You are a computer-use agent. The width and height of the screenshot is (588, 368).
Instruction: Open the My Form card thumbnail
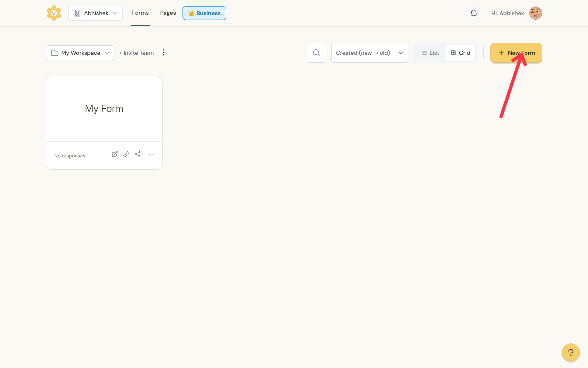tap(104, 109)
